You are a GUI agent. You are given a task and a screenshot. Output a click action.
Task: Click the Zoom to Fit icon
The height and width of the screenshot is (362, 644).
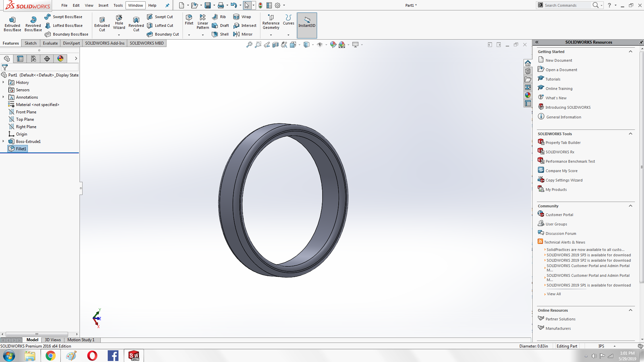249,45
